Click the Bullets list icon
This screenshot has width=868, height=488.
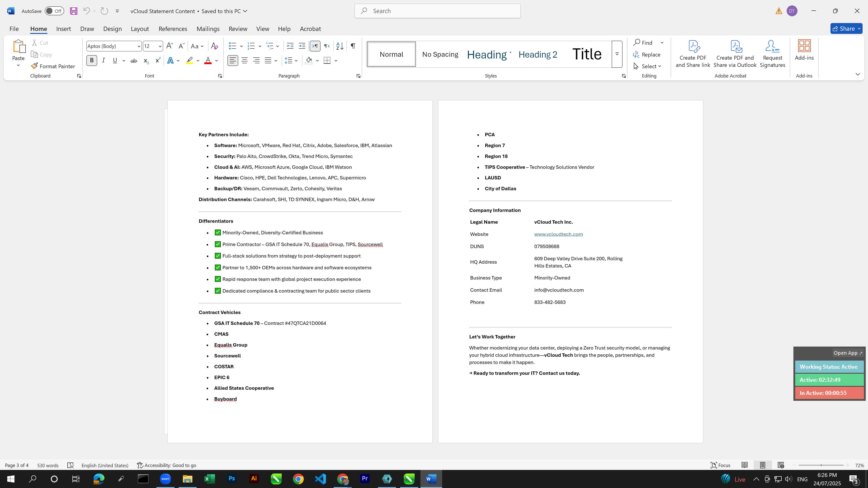(x=233, y=46)
